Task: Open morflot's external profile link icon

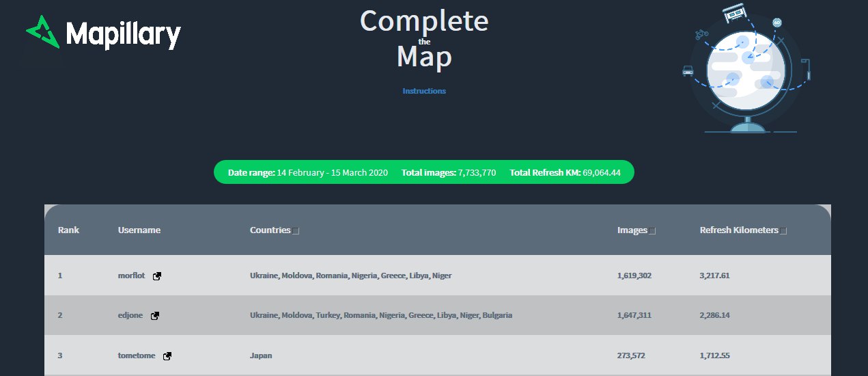Action: [x=157, y=276]
